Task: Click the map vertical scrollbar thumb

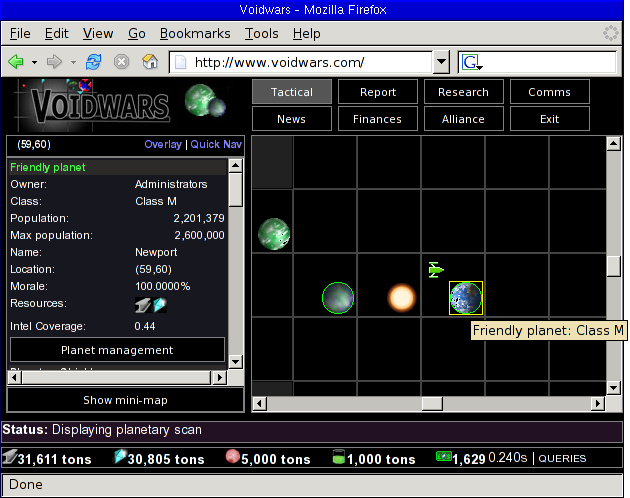Action: pos(614,266)
